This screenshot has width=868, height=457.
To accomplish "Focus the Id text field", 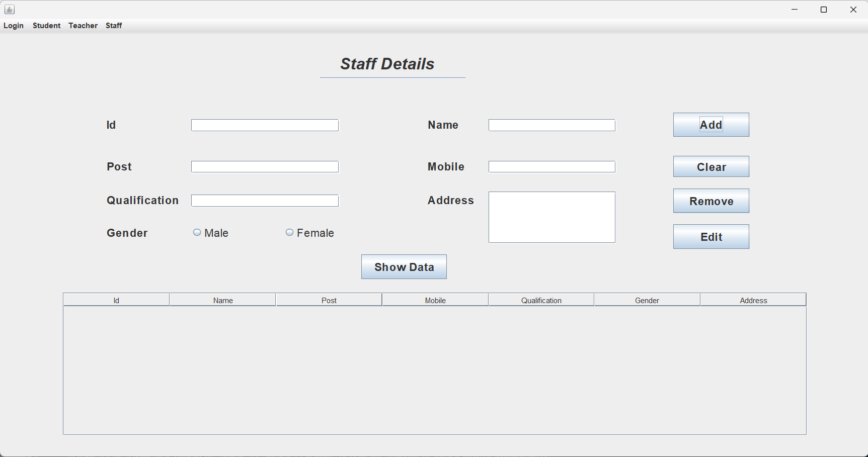I will tap(265, 125).
